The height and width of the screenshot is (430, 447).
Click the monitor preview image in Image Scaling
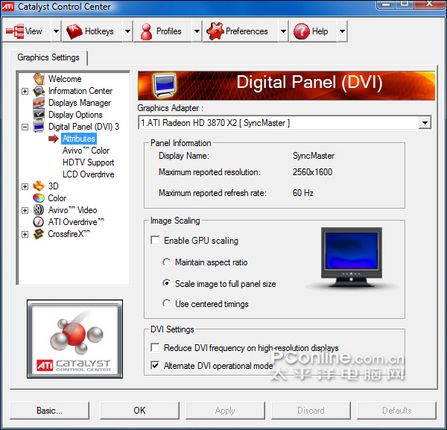point(351,258)
